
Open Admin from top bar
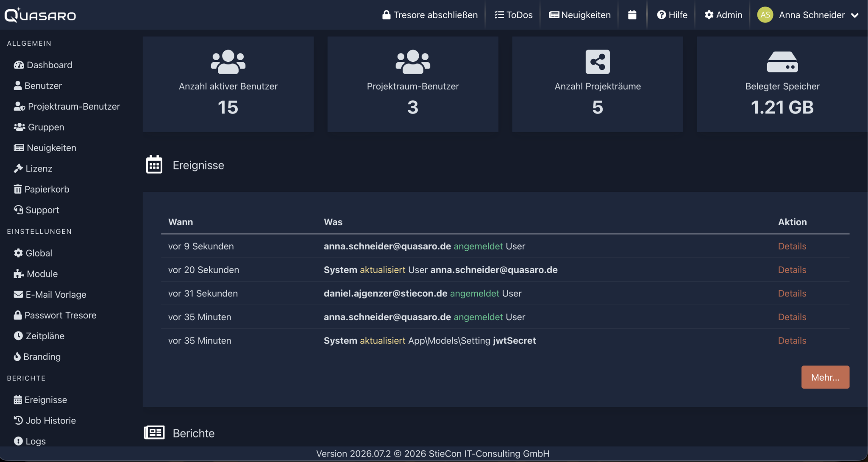(x=723, y=15)
